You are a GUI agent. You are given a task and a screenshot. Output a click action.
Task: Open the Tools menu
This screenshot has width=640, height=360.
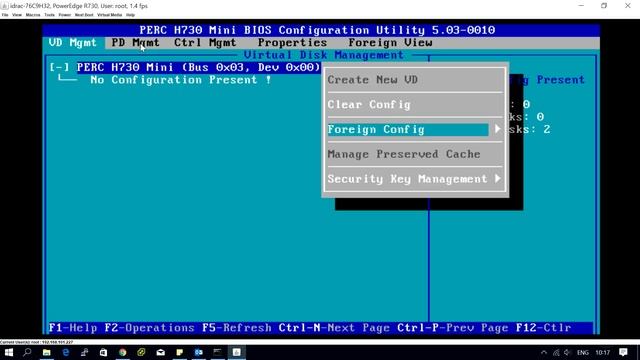pyautogui.click(x=49, y=15)
